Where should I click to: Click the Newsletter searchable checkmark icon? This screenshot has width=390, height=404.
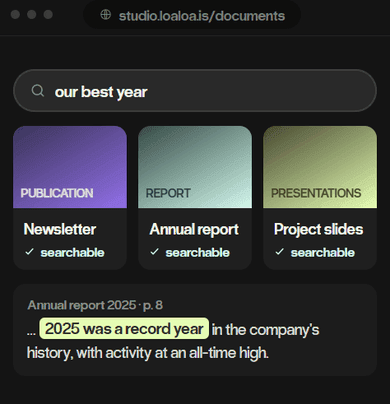pos(30,252)
